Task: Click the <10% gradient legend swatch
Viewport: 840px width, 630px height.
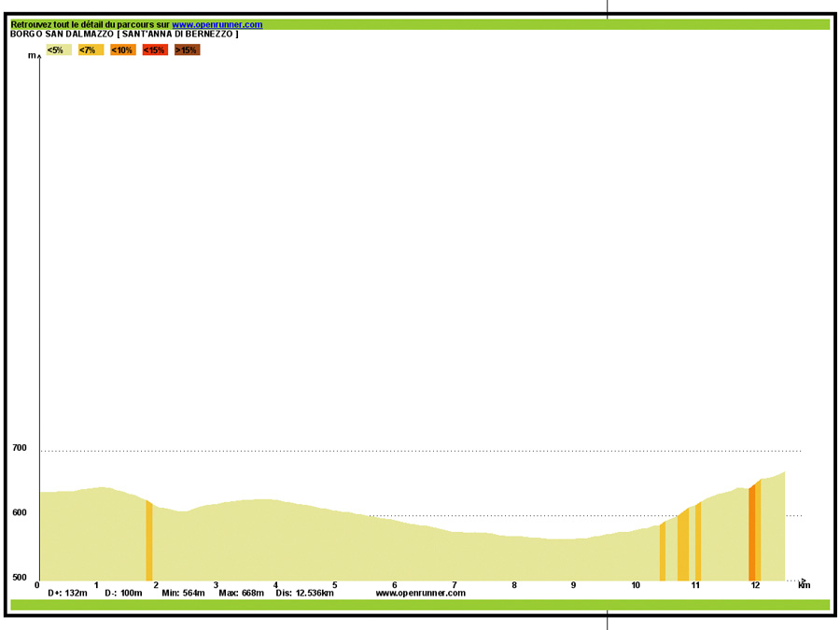Action: tap(123, 49)
